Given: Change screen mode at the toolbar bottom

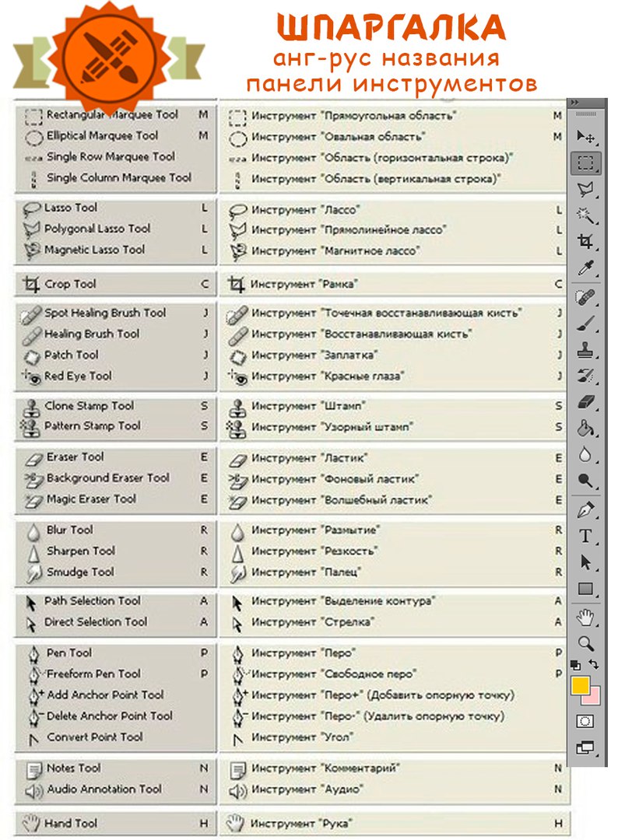Looking at the screenshot, I should [585, 748].
